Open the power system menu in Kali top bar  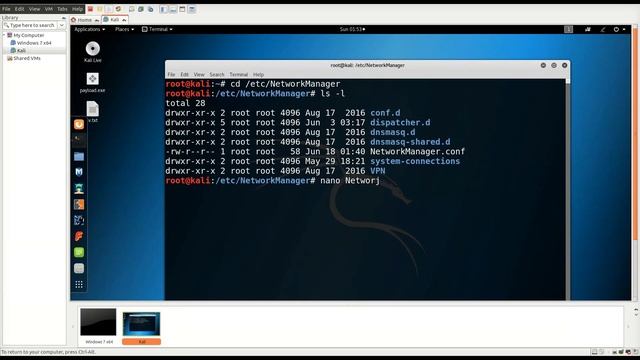pos(619,29)
